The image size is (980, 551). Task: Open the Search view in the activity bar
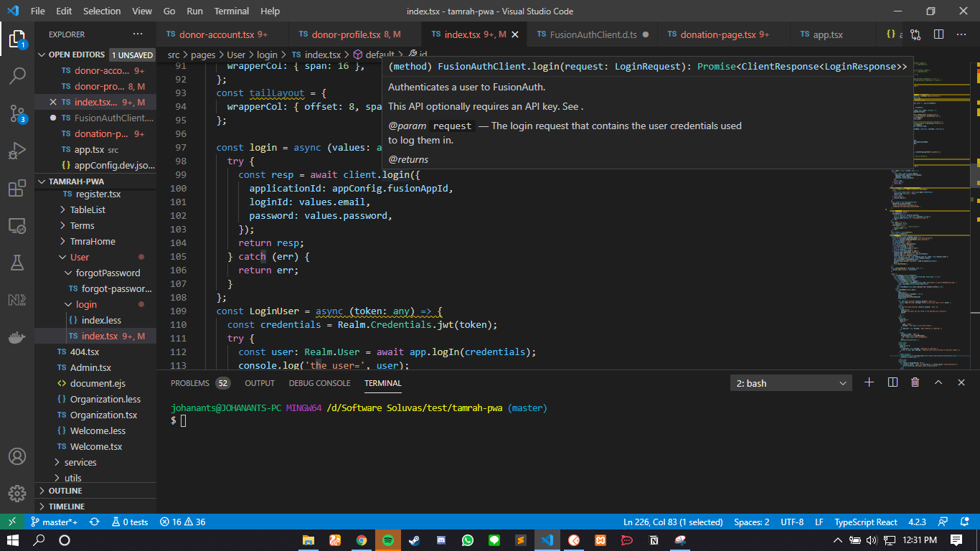[17, 75]
